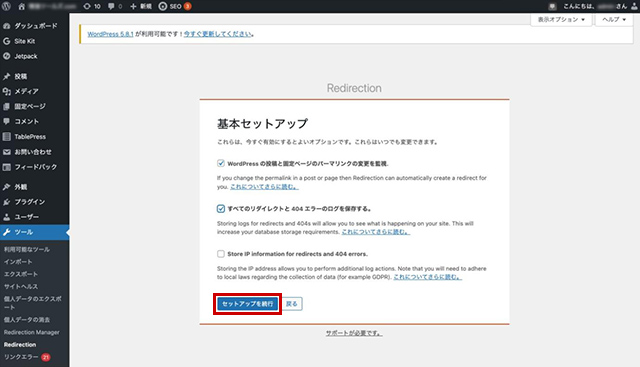640x367 pixels.
Task: Click the pages icon in sidebar
Action: (x=7, y=107)
